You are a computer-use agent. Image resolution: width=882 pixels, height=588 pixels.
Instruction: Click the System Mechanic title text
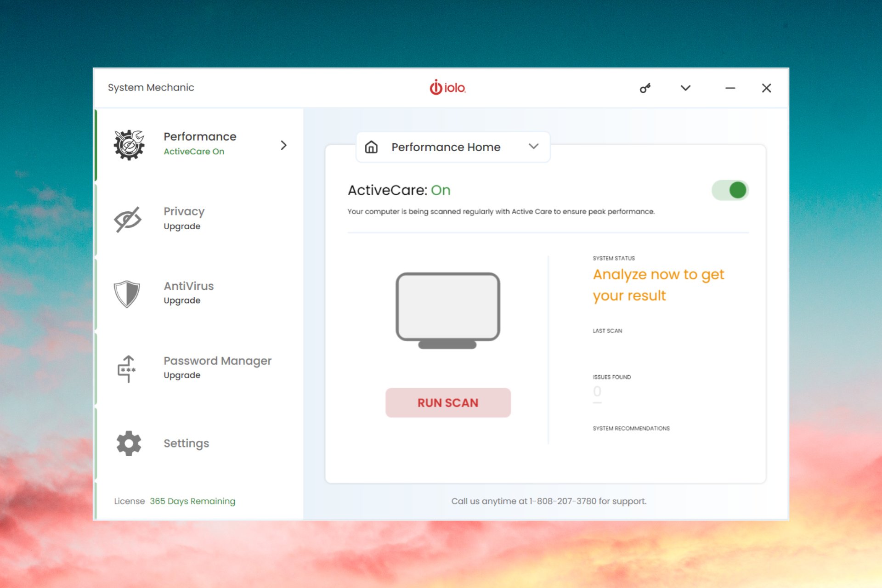(151, 87)
